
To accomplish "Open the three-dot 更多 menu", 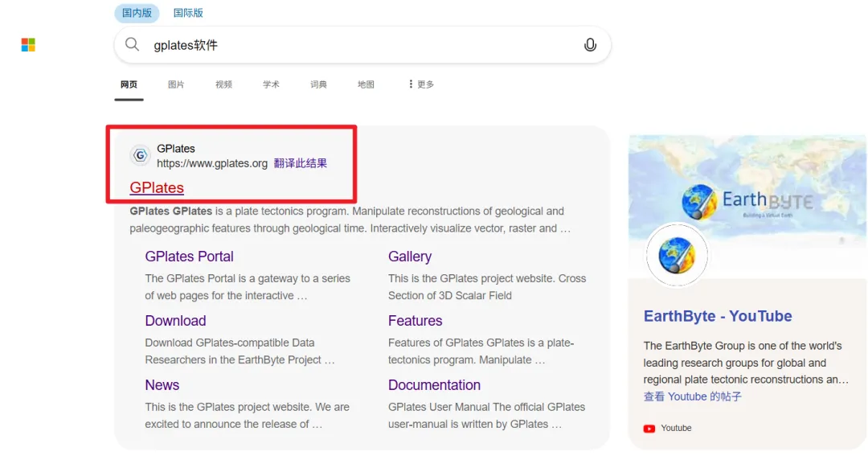I will 420,84.
